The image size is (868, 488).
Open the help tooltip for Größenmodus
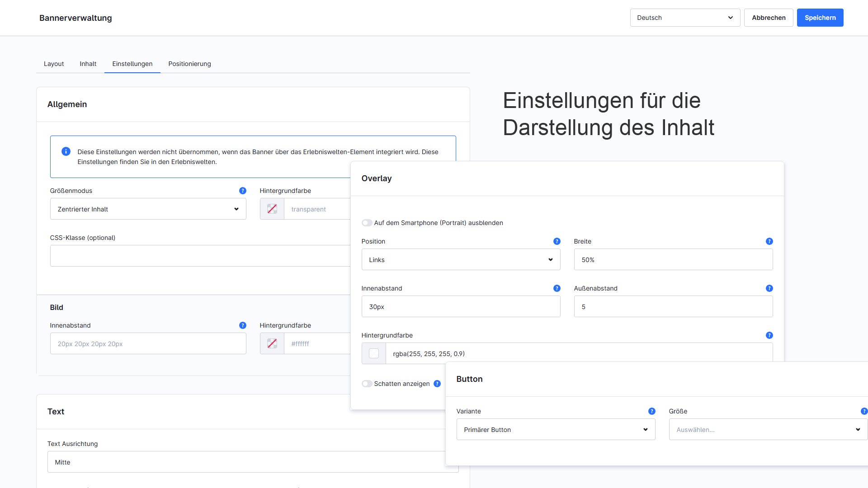(x=243, y=191)
